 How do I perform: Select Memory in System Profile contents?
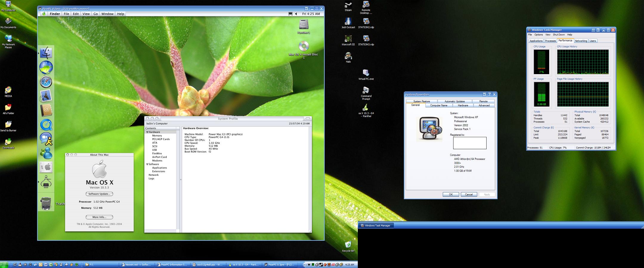click(157, 136)
